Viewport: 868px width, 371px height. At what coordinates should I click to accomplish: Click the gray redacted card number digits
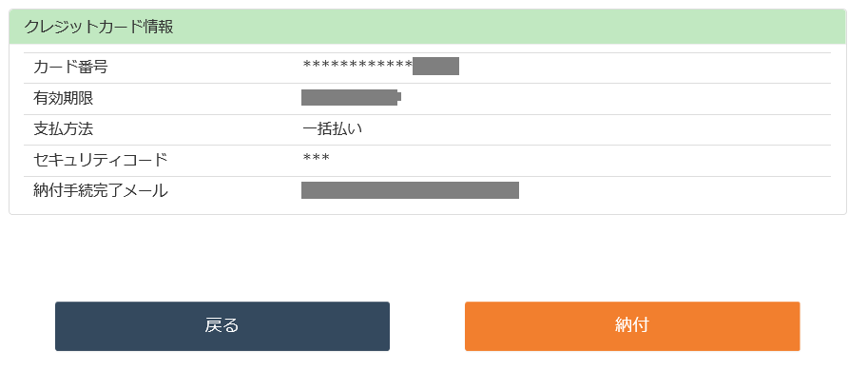tap(435, 66)
